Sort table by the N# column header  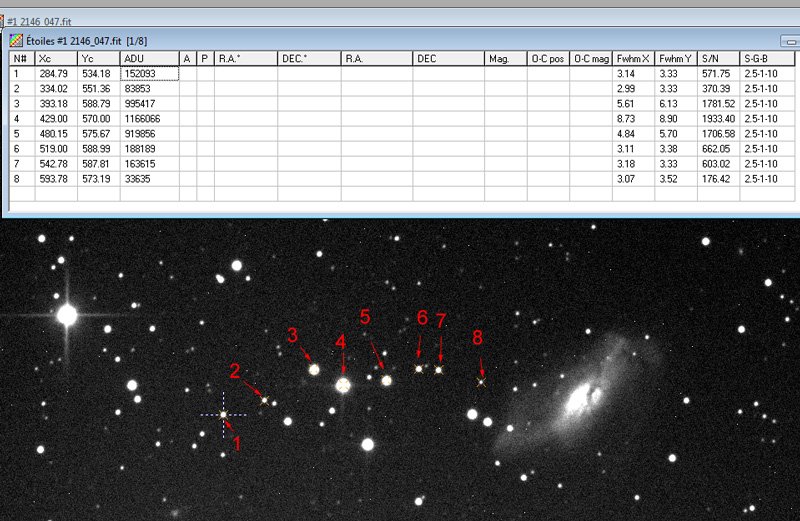[x=22, y=59]
